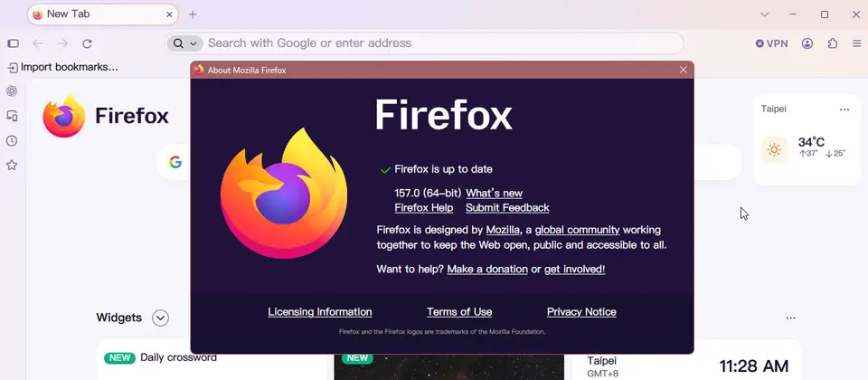The height and width of the screenshot is (380, 868).
Task: Open the Extensions puzzle icon
Action: pos(832,43)
